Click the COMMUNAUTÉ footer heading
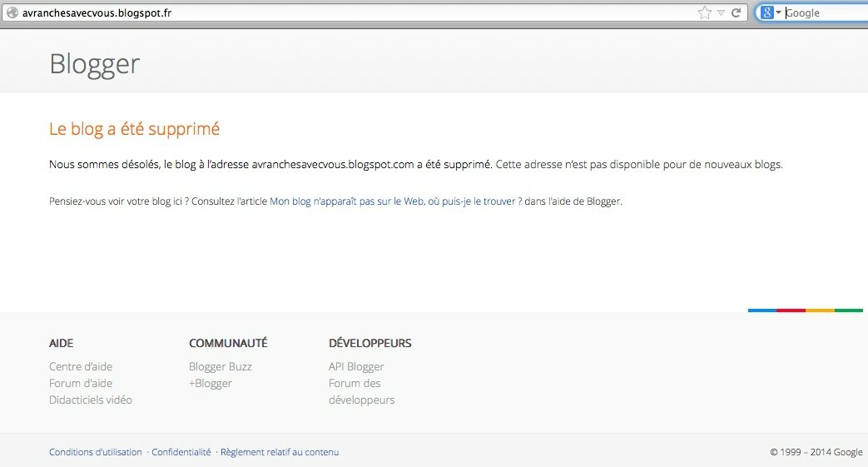 (x=228, y=344)
